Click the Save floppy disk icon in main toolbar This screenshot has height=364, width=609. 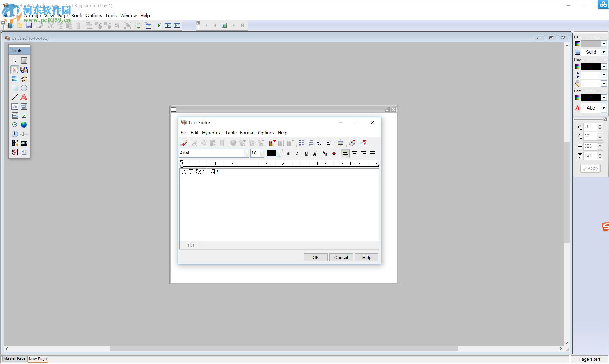coord(29,25)
